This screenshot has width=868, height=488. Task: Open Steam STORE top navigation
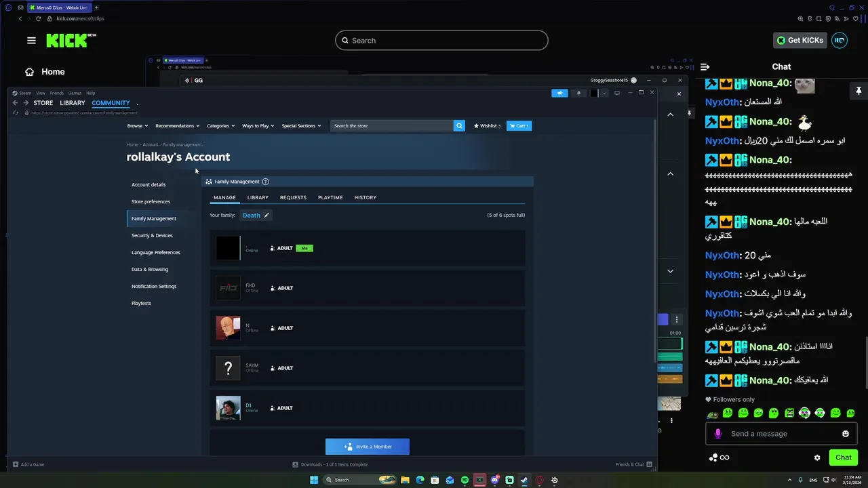[43, 103]
